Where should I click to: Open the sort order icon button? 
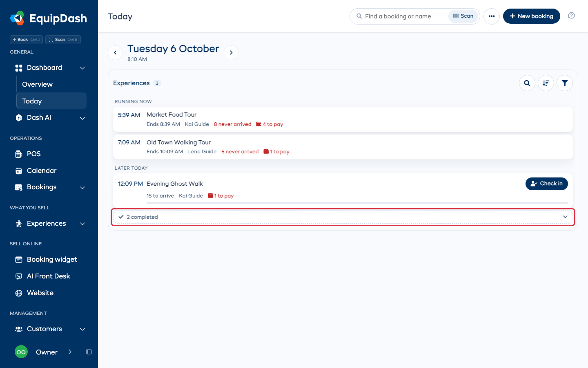point(546,83)
